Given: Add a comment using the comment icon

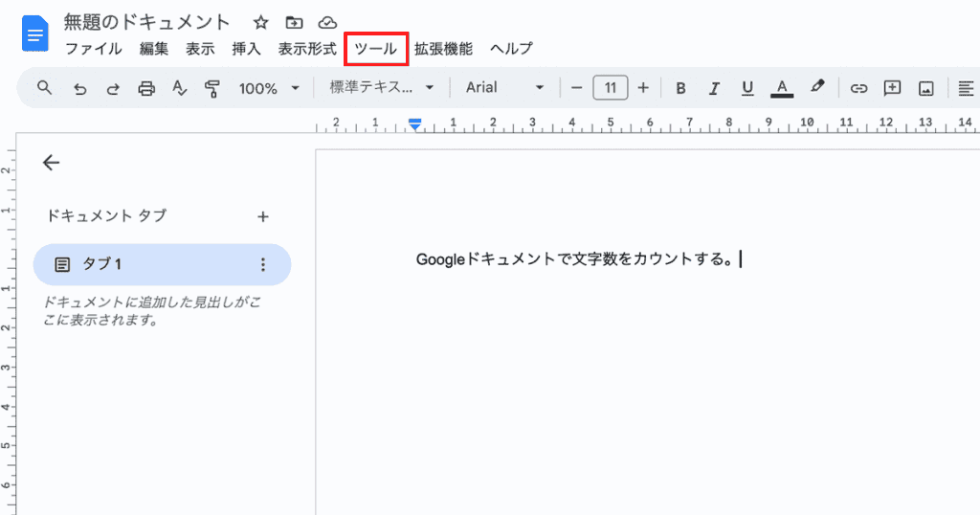Looking at the screenshot, I should tap(892, 88).
